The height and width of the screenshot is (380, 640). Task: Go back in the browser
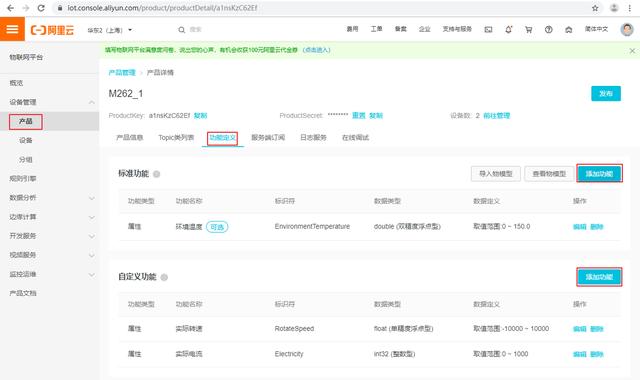[10, 8]
